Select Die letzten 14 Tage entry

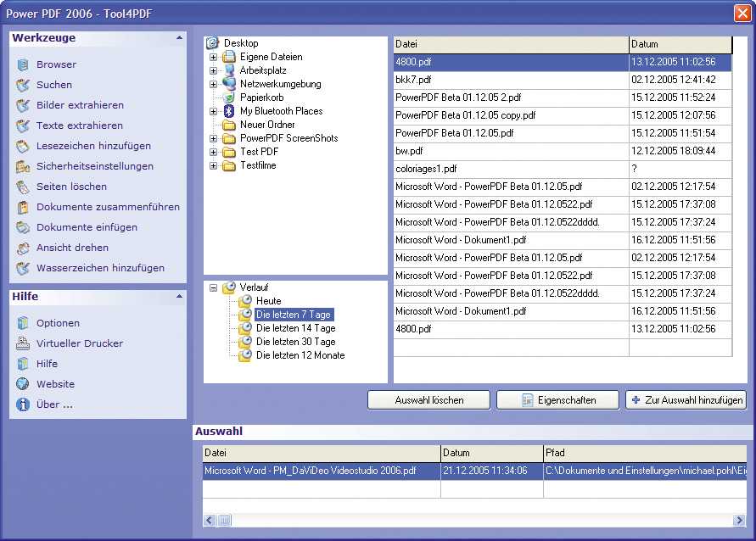(295, 328)
